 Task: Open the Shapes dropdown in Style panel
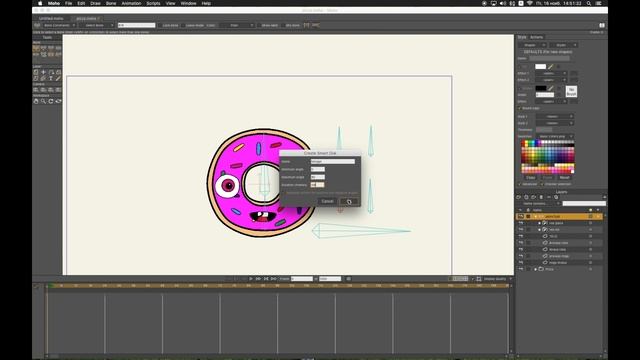click(533, 45)
